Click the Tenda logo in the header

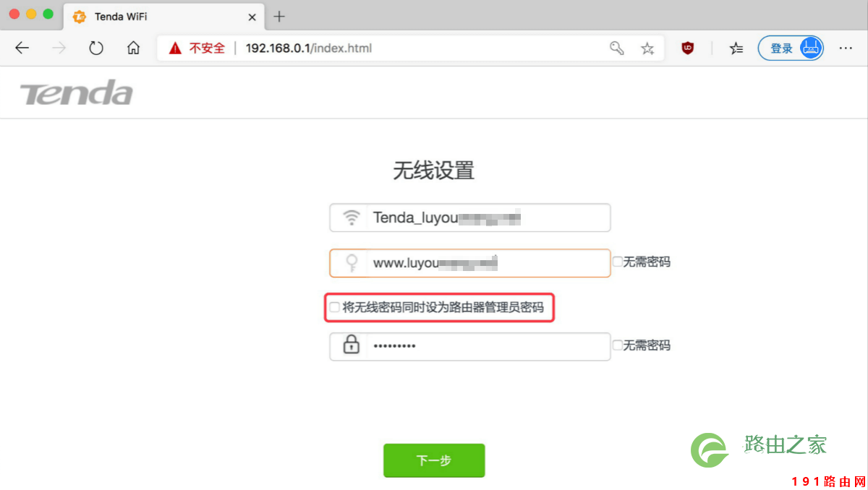[x=76, y=93]
